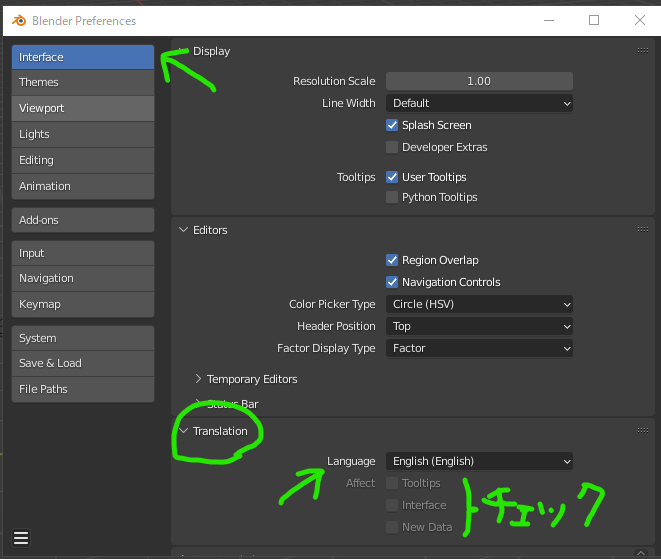Collapse the Editors panel
661x559 pixels.
(183, 230)
